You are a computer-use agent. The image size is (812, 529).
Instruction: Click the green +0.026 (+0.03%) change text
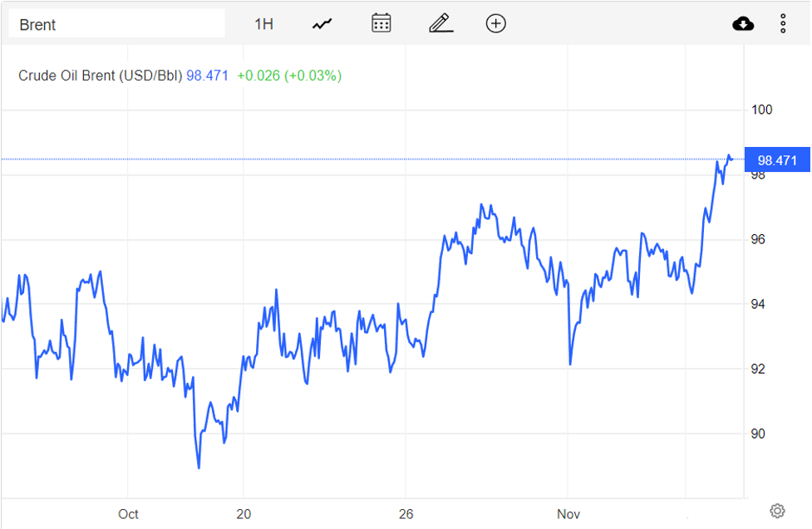point(289,76)
